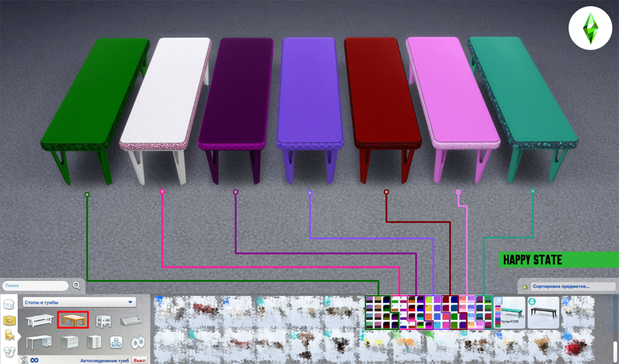Select Objects by Room yellow room icon
The height and width of the screenshot is (364, 619).
[x=9, y=320]
